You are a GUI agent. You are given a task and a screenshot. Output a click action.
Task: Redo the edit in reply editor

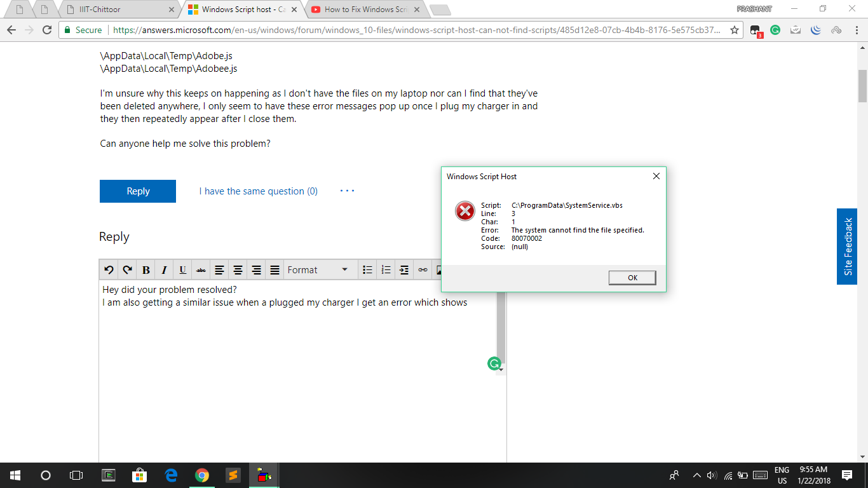click(127, 270)
